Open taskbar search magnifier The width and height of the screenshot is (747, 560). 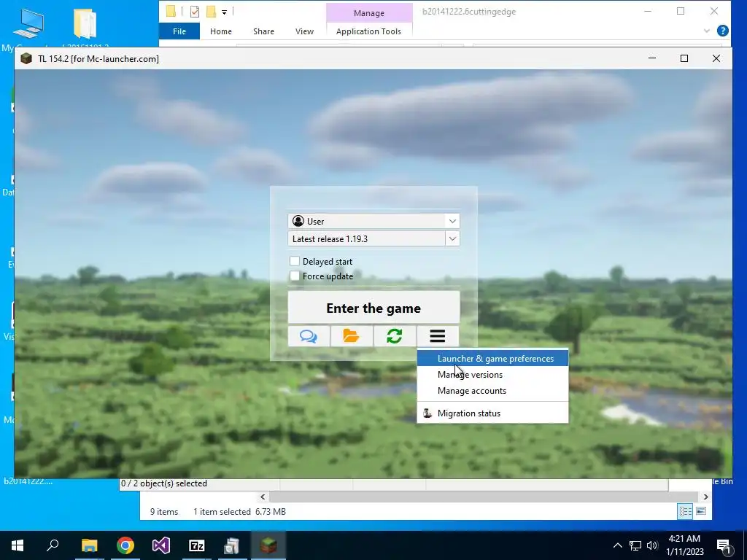53,545
